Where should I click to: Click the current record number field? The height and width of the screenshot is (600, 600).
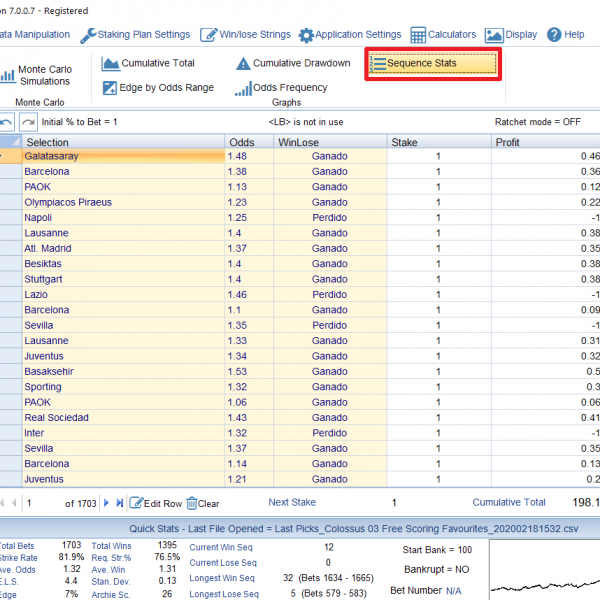pos(42,503)
